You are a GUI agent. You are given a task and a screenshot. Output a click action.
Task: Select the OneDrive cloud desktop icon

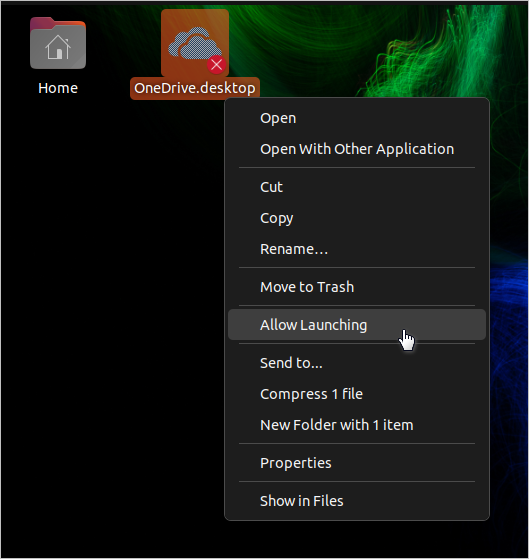click(x=195, y=43)
